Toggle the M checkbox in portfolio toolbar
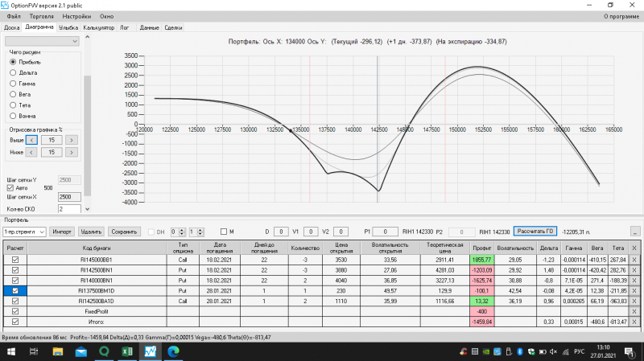 point(224,232)
